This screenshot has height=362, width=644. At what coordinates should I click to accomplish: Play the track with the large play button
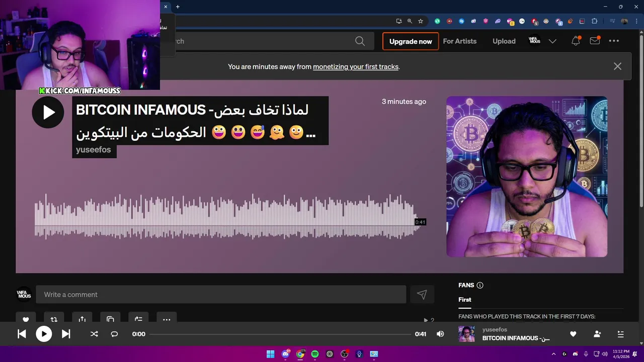coord(48,112)
